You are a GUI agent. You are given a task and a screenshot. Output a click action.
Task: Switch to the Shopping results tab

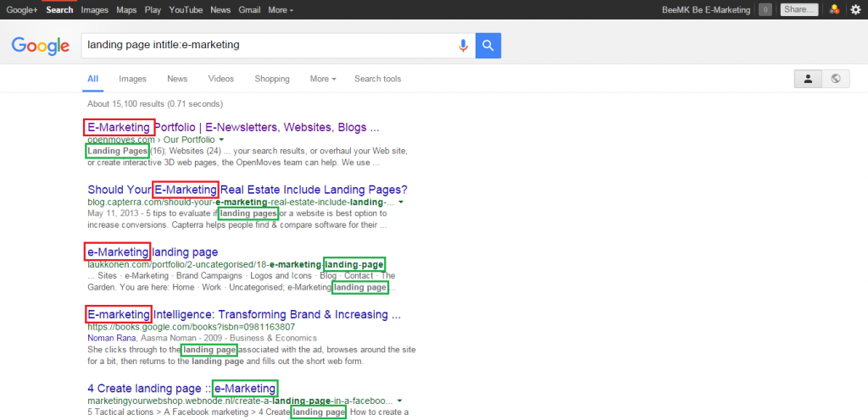coord(272,79)
